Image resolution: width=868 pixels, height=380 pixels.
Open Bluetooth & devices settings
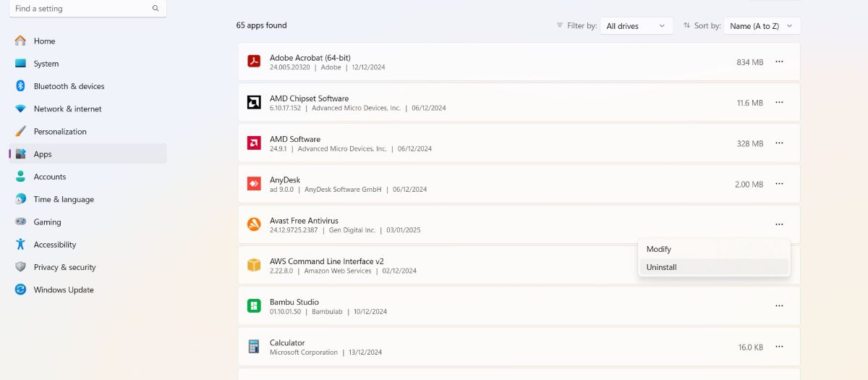click(88, 86)
